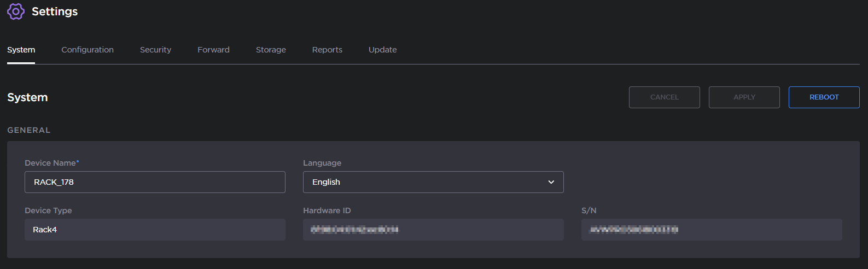Viewport: 868px width, 269px height.
Task: Switch to the System tab
Action: click(x=21, y=50)
